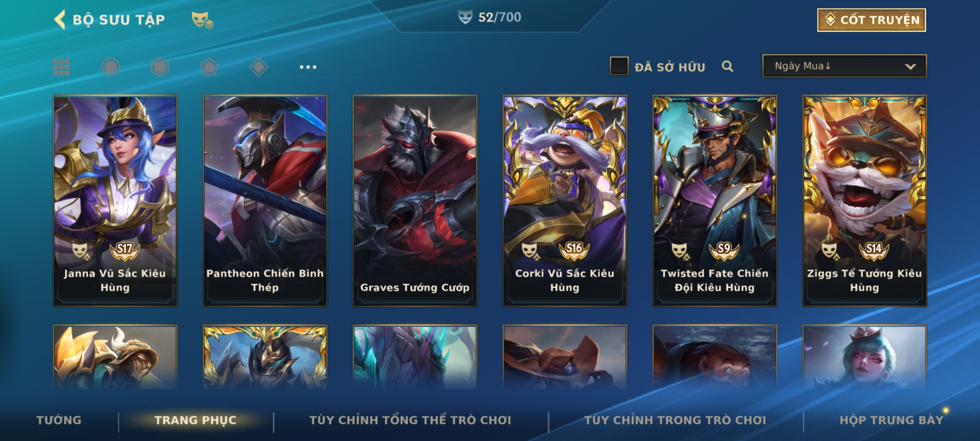Open the three-dots more filters menu

[308, 67]
